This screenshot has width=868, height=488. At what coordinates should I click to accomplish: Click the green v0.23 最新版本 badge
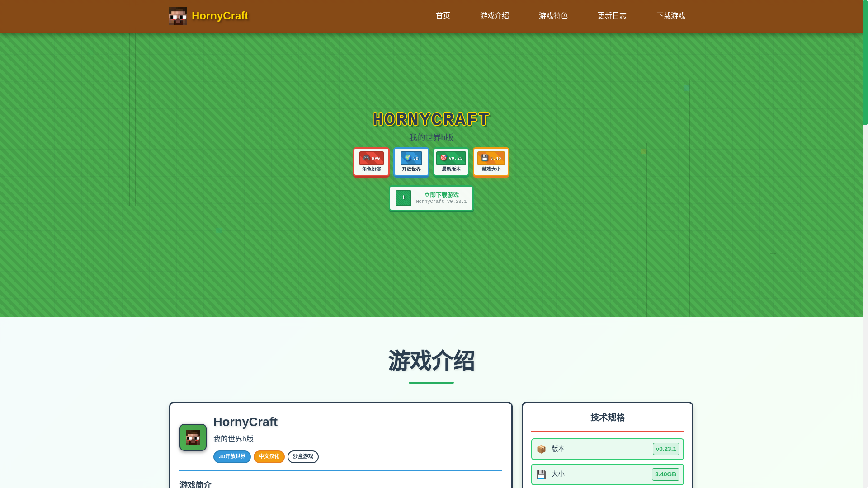[x=451, y=162]
